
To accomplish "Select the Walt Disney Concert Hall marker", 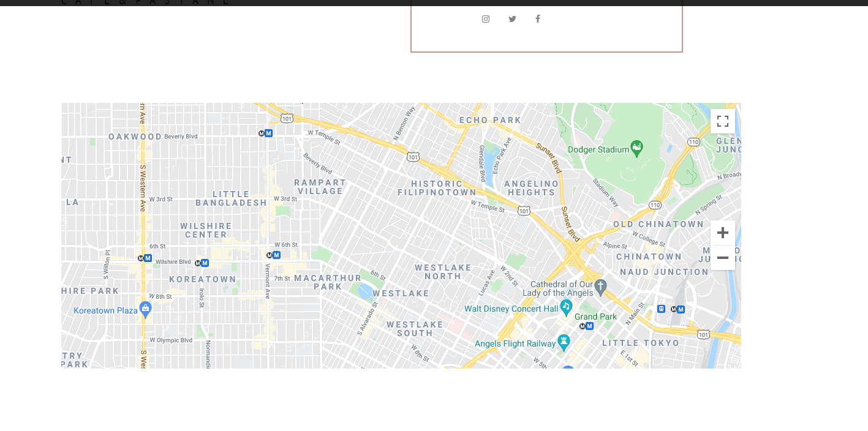I will point(566,307).
